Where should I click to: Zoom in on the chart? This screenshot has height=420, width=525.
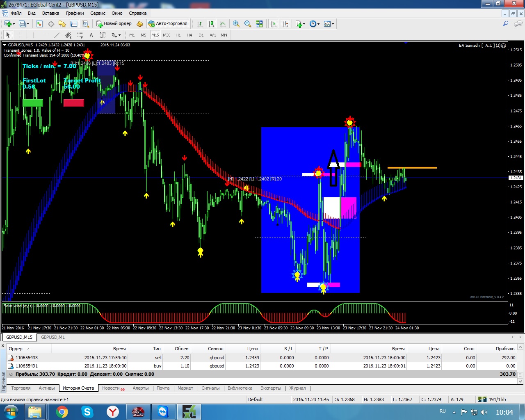coord(236,24)
